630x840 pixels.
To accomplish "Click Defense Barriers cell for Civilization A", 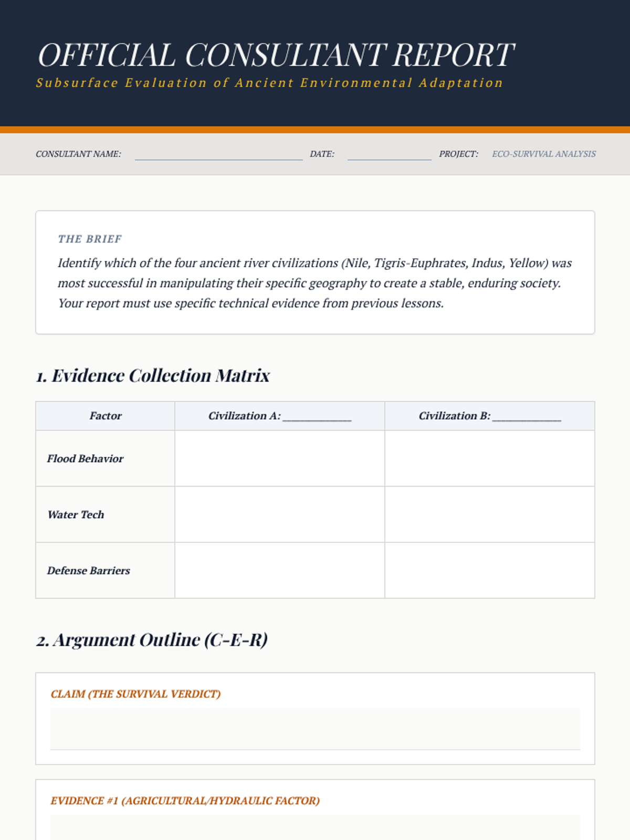I will [279, 570].
